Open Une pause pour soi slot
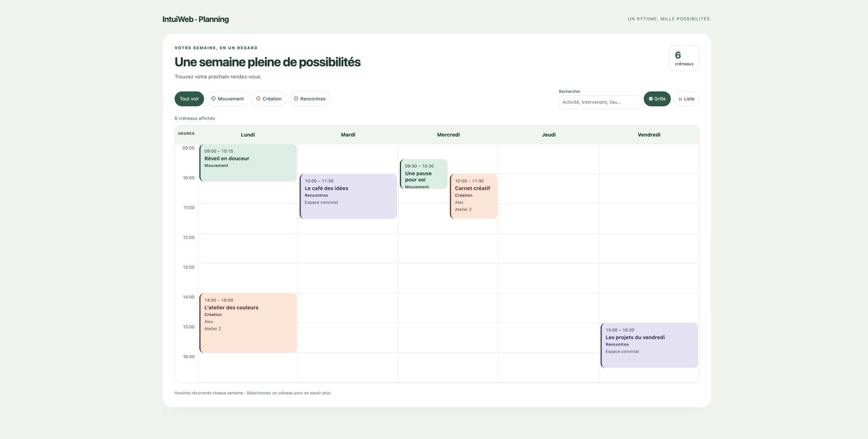 pyautogui.click(x=424, y=174)
